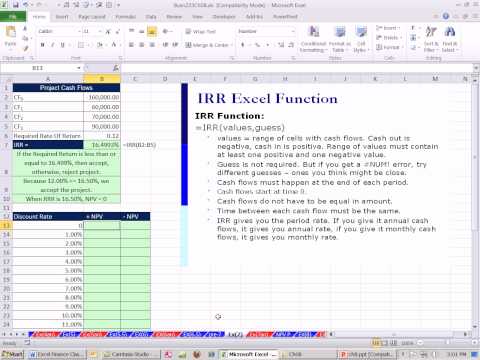This screenshot has height=360, width=480.
Task: Toggle Align Text Right
Action: click(x=152, y=45)
